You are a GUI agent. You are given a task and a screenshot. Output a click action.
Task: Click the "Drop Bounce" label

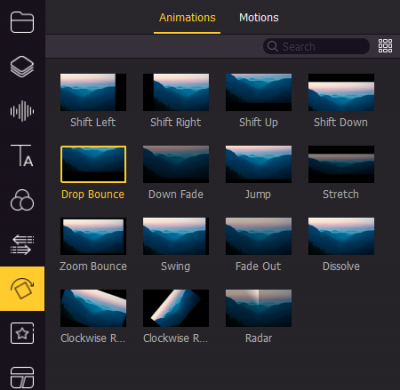(93, 194)
